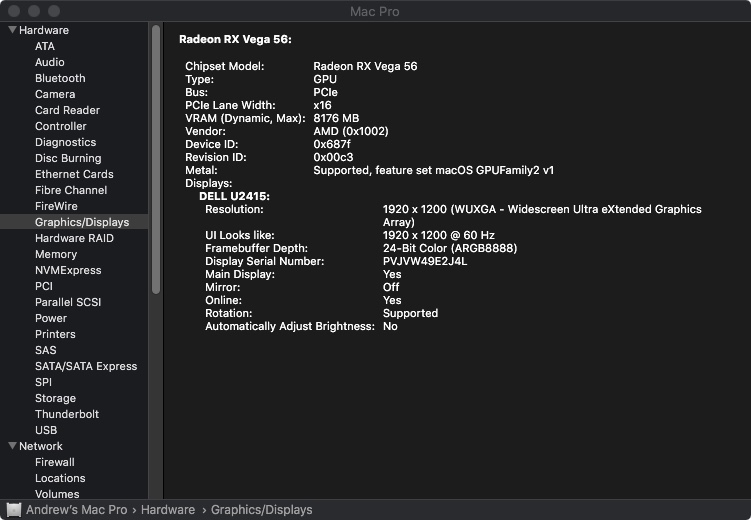
Task: Select Disc Burning in the sidebar
Action: [68, 158]
